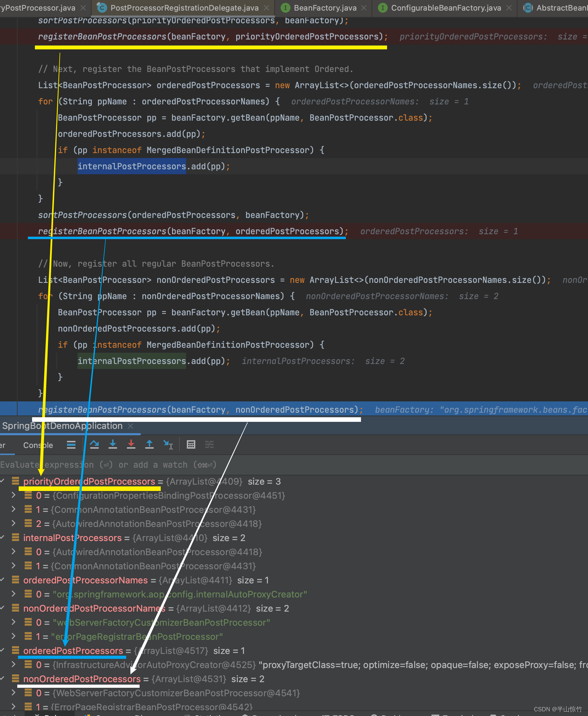Click the Java class icon on PostProcessorRegistrationDelegate tab

click(x=102, y=8)
